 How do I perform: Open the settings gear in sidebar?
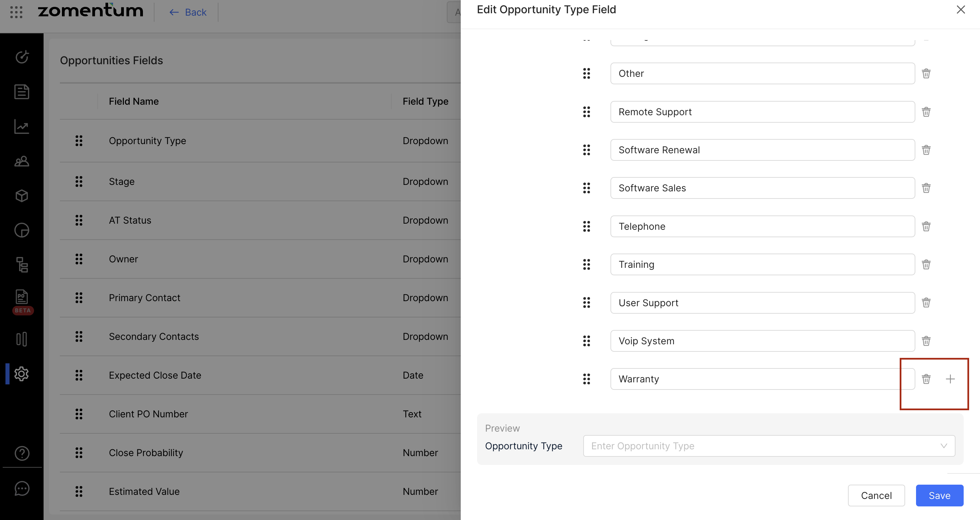[x=22, y=374]
